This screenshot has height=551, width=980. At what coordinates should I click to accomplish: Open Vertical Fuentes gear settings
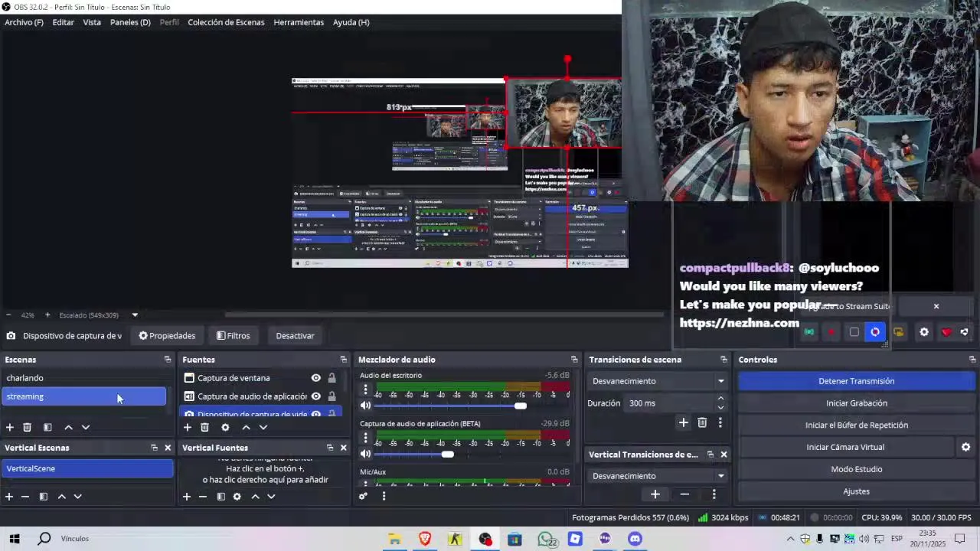tap(237, 497)
